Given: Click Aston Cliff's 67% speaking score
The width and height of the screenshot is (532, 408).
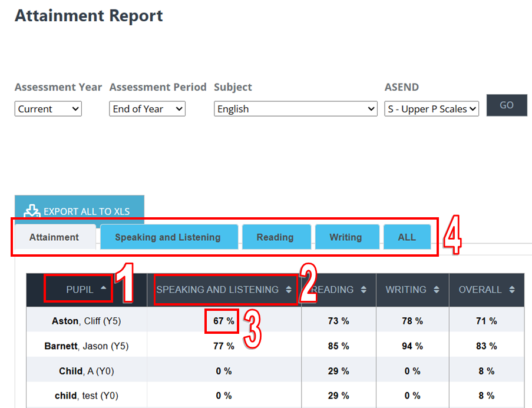Looking at the screenshot, I should tap(222, 322).
